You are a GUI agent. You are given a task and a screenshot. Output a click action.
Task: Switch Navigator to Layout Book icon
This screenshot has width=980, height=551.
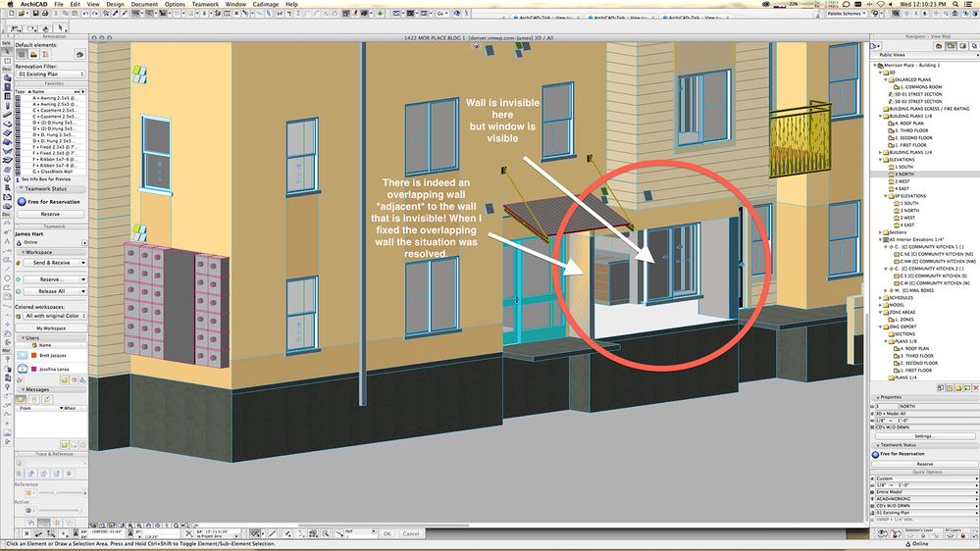[x=963, y=46]
